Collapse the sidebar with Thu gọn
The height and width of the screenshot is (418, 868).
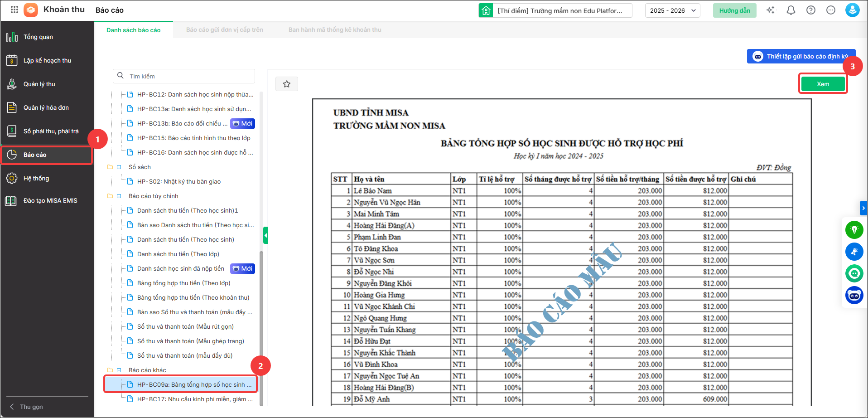pos(26,407)
